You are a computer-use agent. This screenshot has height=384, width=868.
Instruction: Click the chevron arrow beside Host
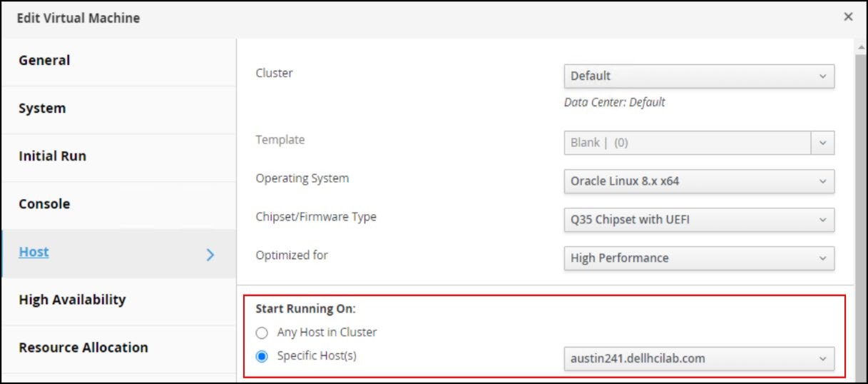(x=210, y=254)
